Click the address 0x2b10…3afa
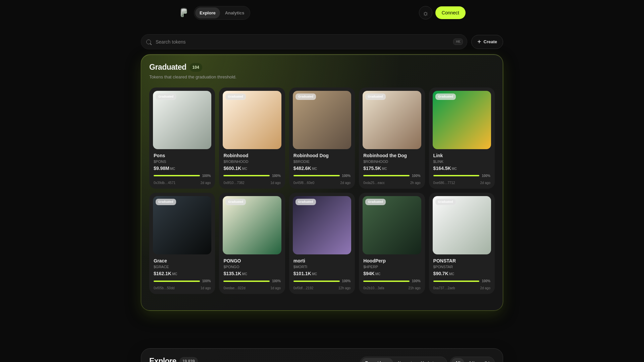 coord(374,288)
